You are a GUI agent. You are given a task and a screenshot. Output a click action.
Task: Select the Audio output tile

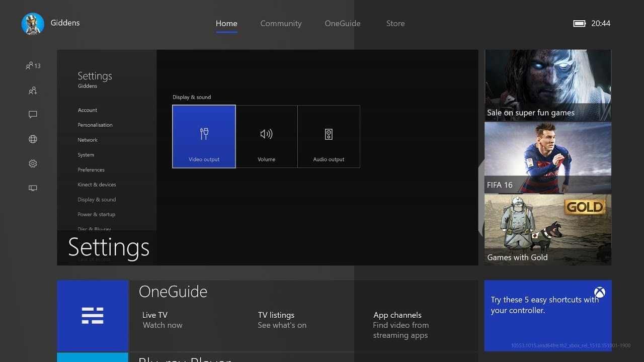pos(329,136)
